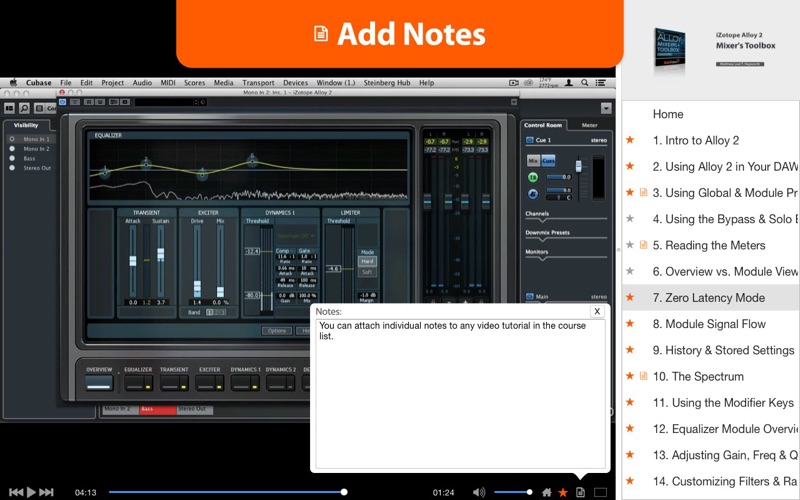Image resolution: width=800 pixels, height=500 pixels.
Task: Toggle star for 1. Intro to Alloy 2
Action: 631,140
